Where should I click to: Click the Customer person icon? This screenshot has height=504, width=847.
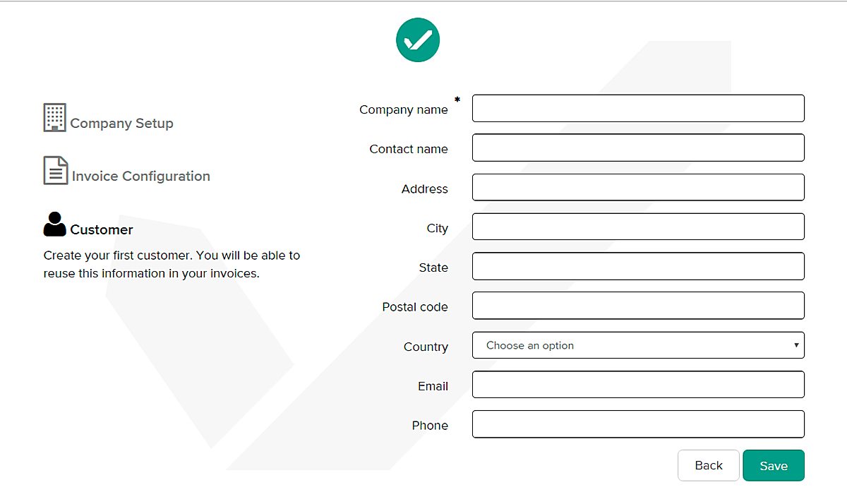(x=54, y=224)
